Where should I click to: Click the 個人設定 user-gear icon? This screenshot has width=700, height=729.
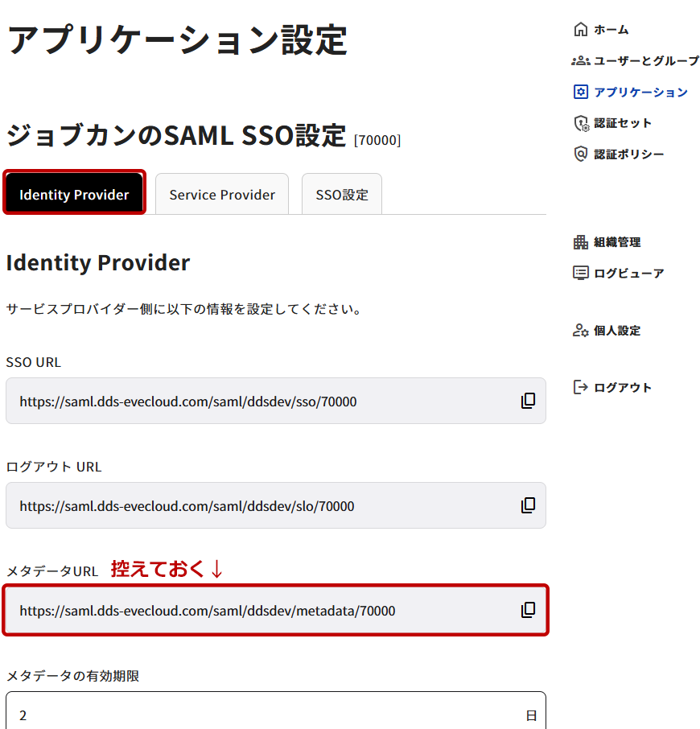click(580, 331)
